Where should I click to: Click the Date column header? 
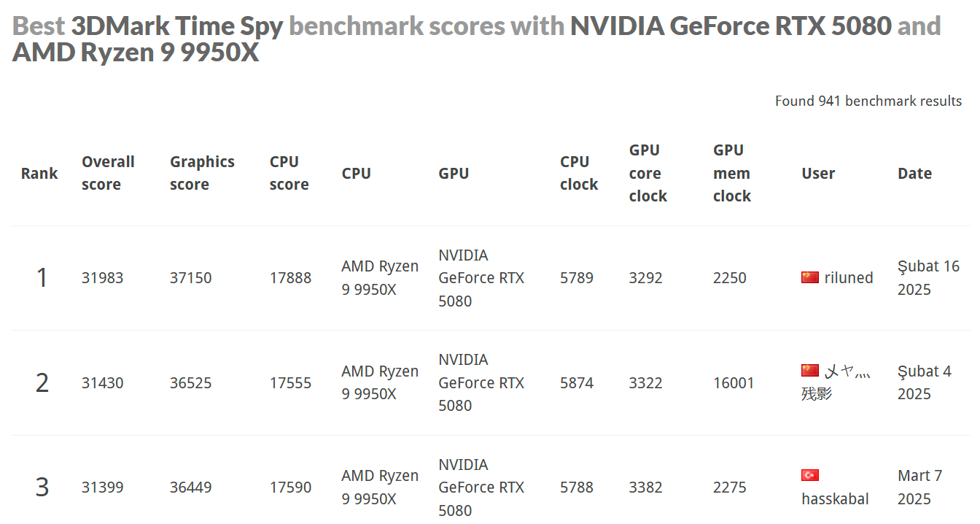click(914, 174)
